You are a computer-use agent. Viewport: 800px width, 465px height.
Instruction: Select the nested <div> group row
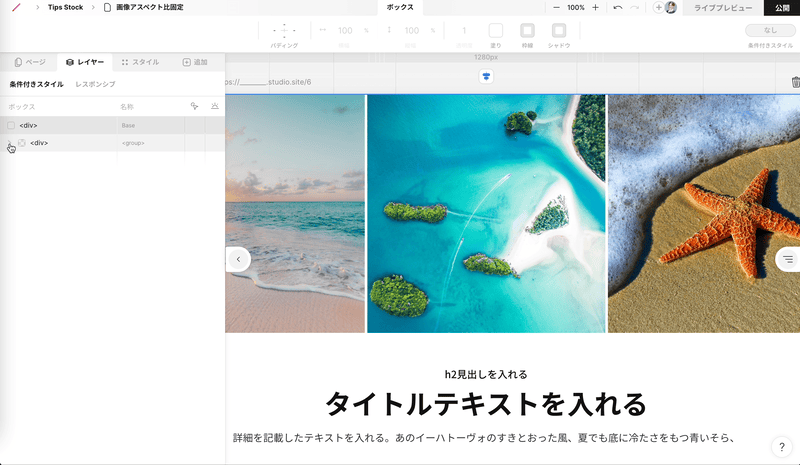click(x=112, y=143)
